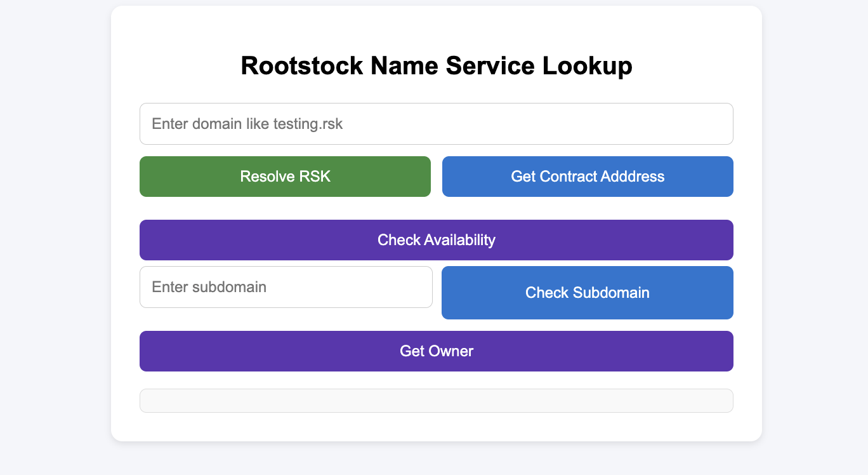
Task: Click the gray results area under Get Owner
Action: (x=436, y=401)
